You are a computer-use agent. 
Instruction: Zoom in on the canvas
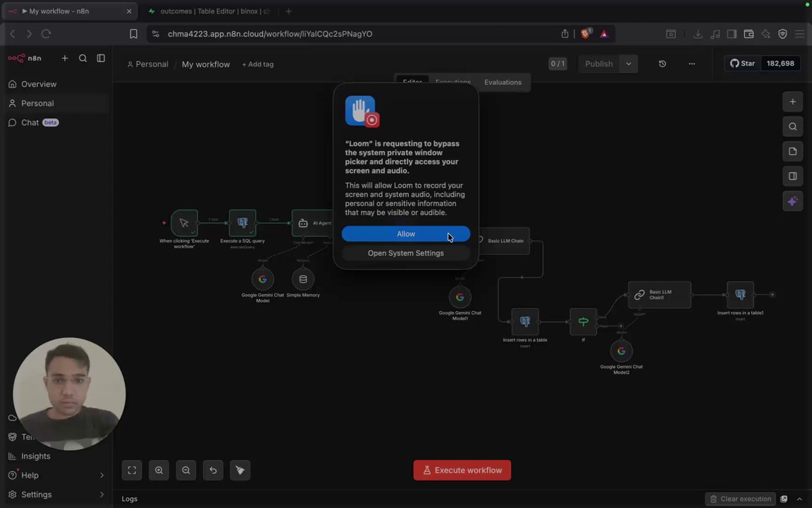tap(159, 470)
